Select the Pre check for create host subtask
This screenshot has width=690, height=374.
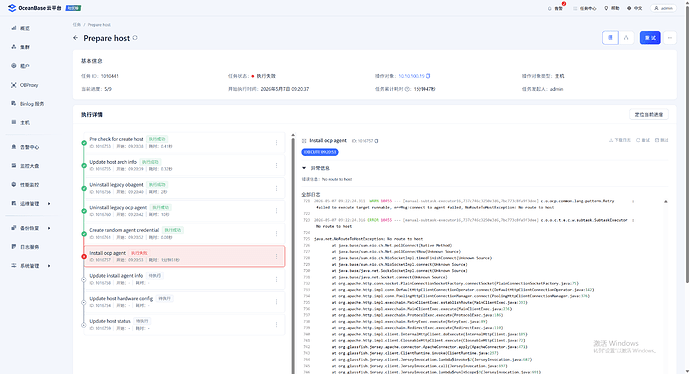point(184,143)
